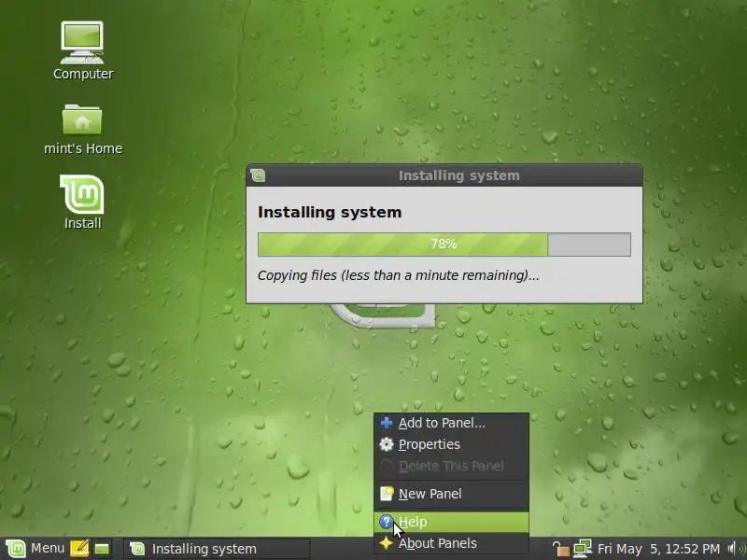Click the Installing system window title bar

pyautogui.click(x=444, y=175)
